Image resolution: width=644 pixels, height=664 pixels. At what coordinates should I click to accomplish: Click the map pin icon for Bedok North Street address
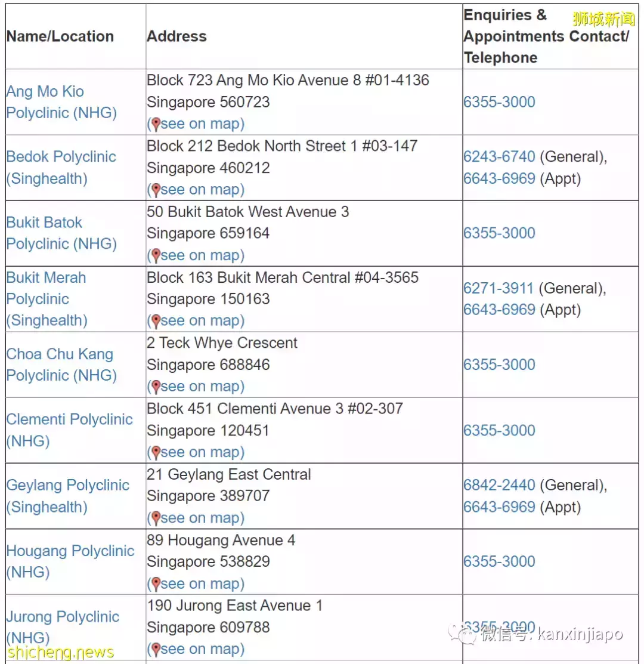[156, 190]
